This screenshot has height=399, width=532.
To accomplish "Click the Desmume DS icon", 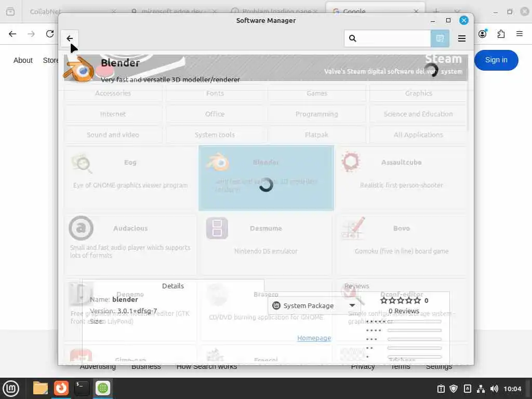I will pos(217,229).
